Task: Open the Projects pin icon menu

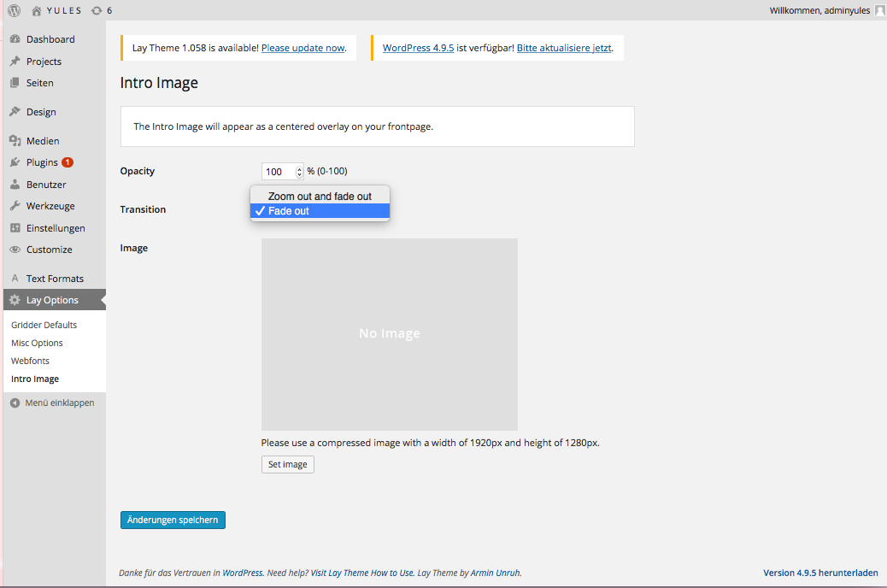Action: [x=15, y=62]
